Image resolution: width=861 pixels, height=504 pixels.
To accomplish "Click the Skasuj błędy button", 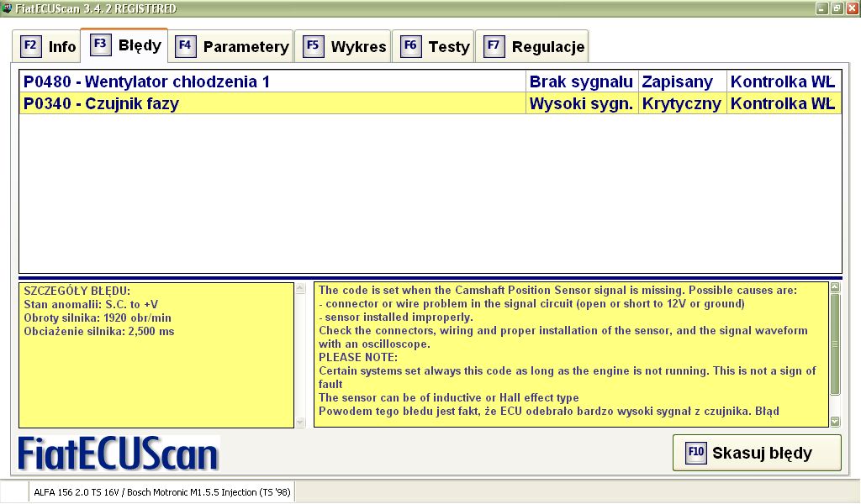I will 757,453.
